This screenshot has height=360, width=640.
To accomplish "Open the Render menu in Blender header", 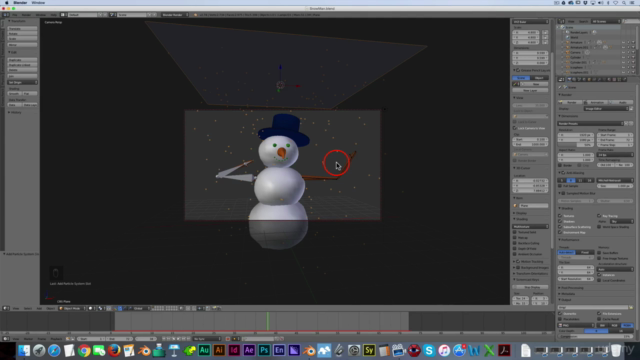I will point(26,15).
